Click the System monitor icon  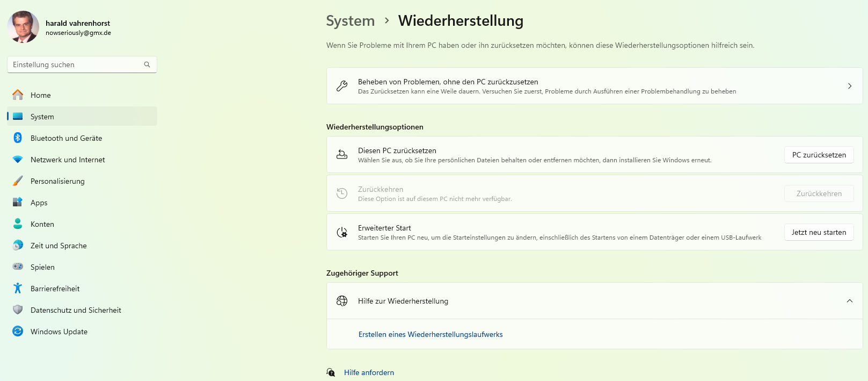pos(18,117)
